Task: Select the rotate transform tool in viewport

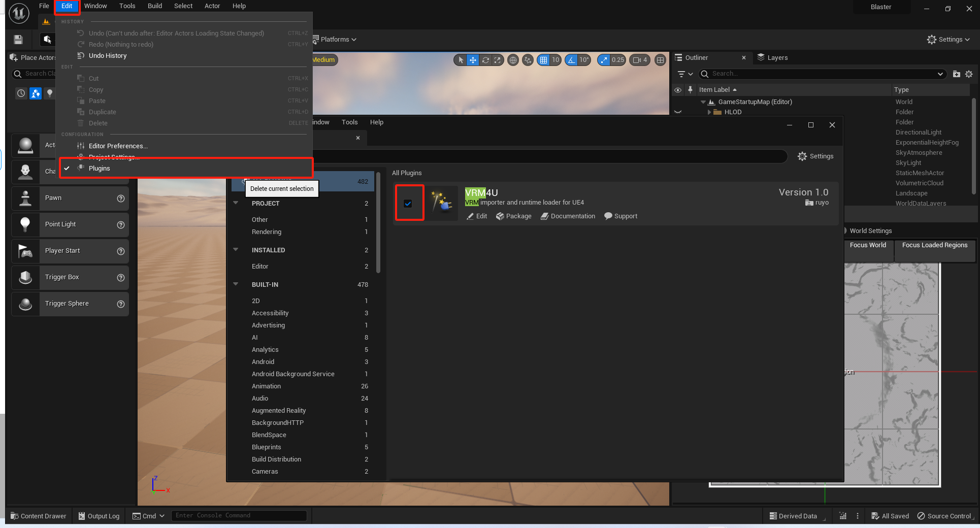Action: tap(485, 60)
